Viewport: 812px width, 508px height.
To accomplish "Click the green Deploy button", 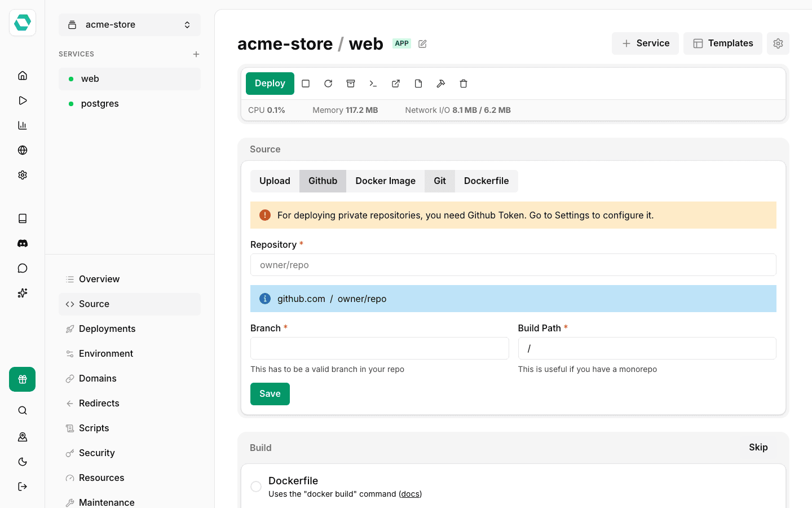I will coord(270,84).
